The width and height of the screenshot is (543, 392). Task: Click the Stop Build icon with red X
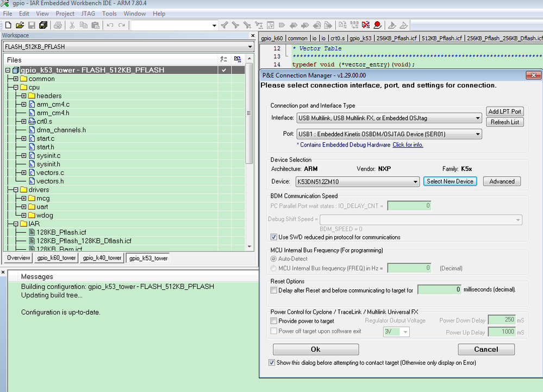pyautogui.click(x=366, y=26)
